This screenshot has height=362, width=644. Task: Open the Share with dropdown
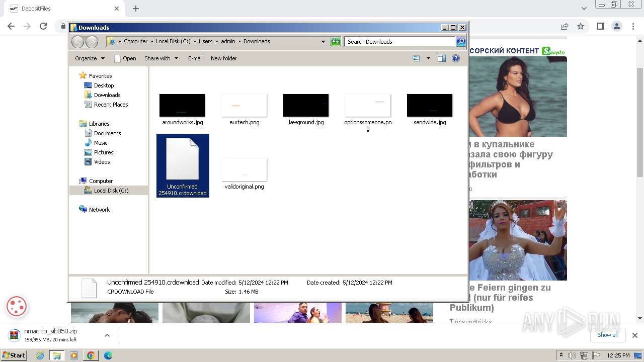[x=161, y=58]
